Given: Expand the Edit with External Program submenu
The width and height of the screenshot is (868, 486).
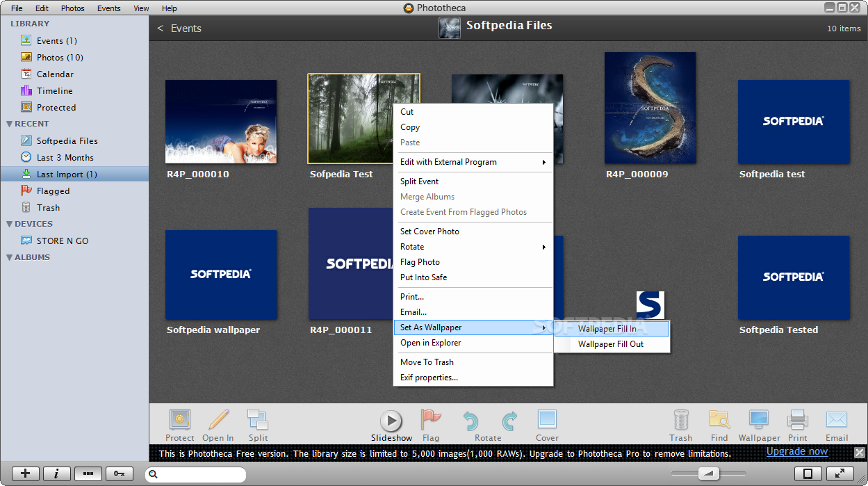Looking at the screenshot, I should click(x=473, y=162).
